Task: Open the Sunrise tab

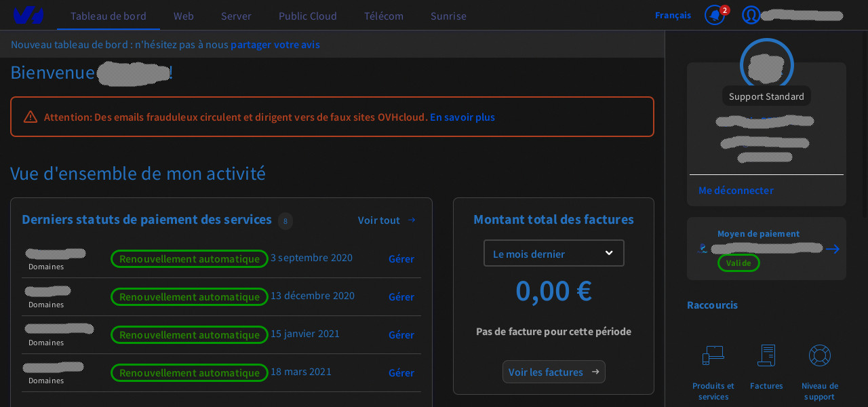Action: pyautogui.click(x=448, y=16)
